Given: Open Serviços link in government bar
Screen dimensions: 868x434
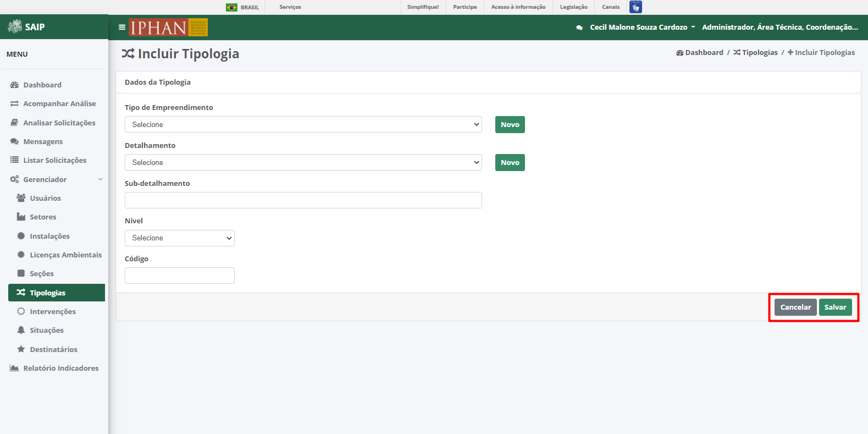Looking at the screenshot, I should pyautogui.click(x=290, y=7).
